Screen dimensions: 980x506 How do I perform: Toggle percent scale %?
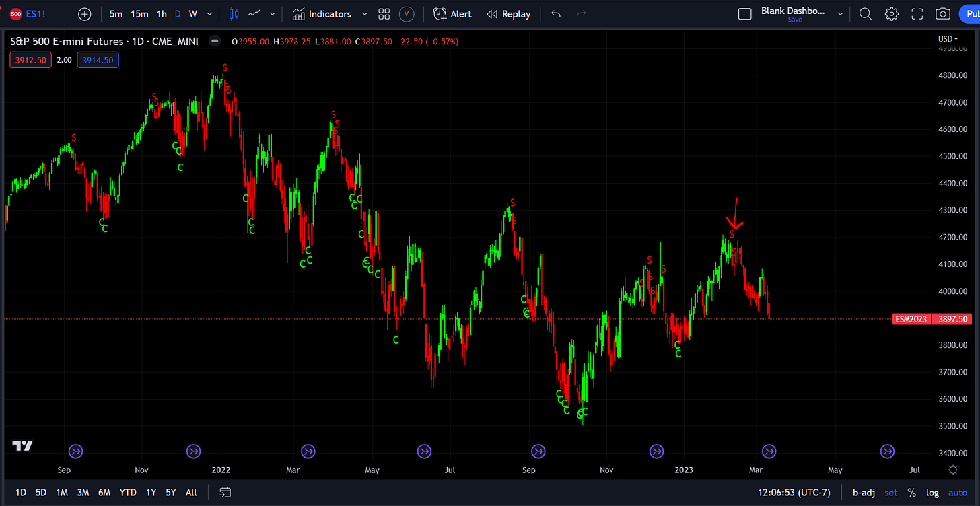pos(912,493)
